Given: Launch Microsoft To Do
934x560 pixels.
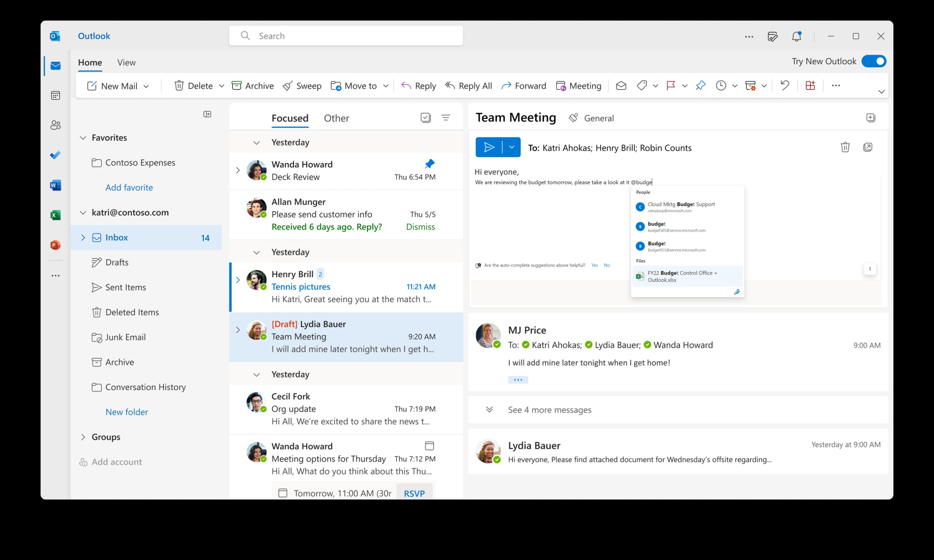Looking at the screenshot, I should (55, 155).
